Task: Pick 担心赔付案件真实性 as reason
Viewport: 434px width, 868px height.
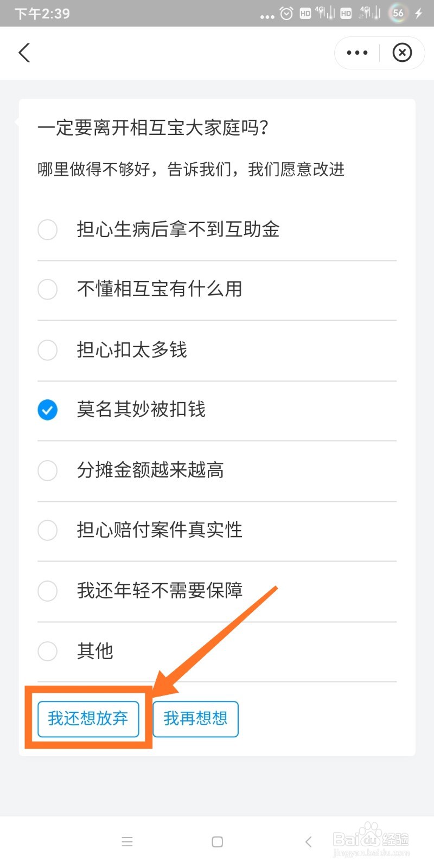Action: 48,530
